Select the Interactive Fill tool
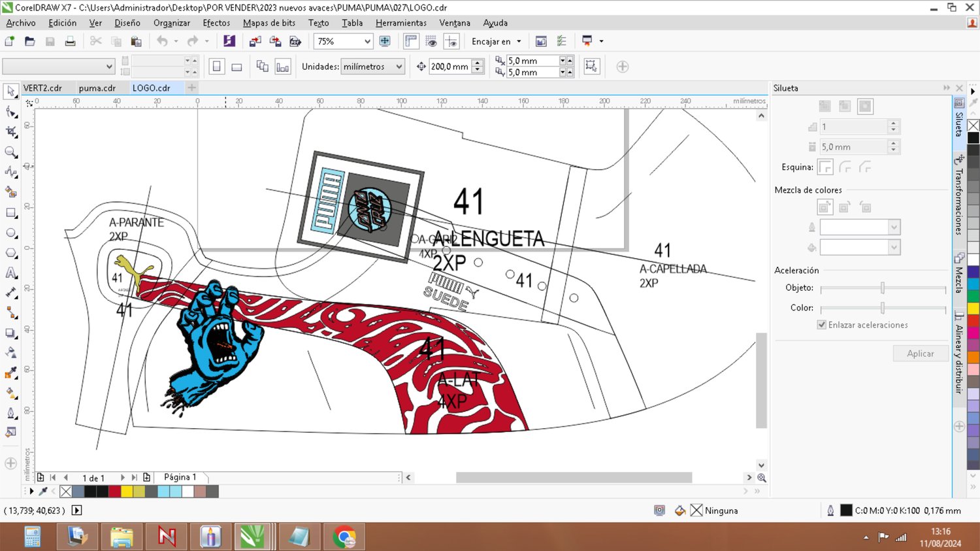 [x=10, y=393]
